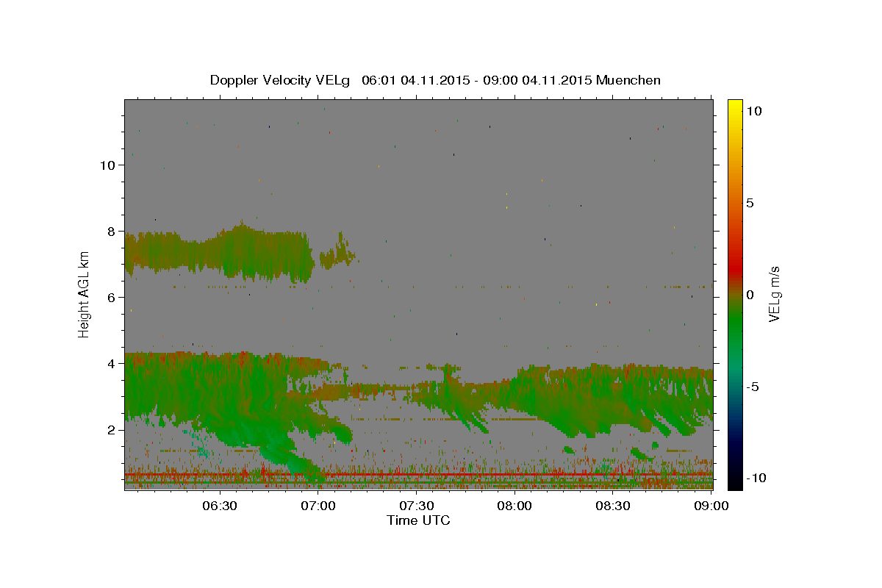The width and height of the screenshot is (882, 588).
Task: Click the height axis label 10
Action: coord(107,165)
